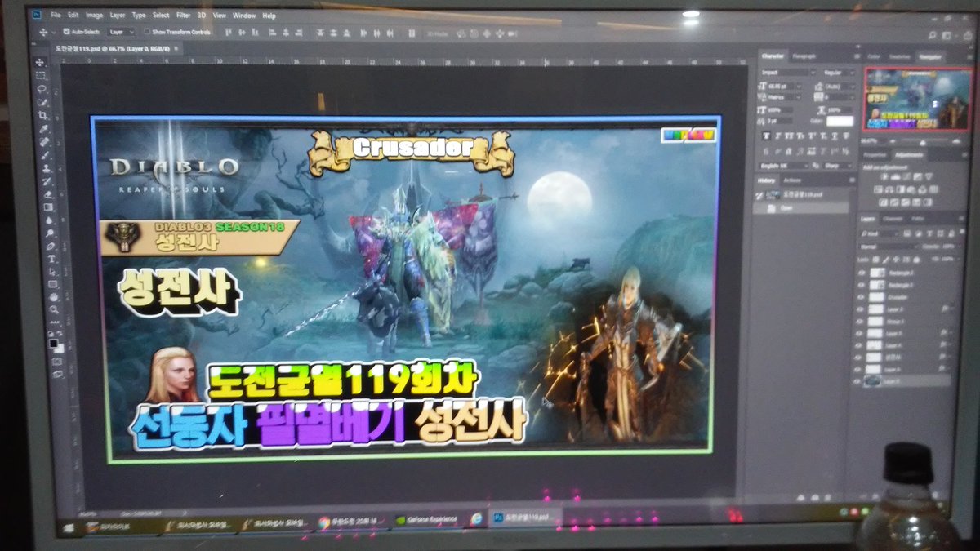The image size is (980, 551).
Task: Click the Navigator preview thumbnail
Action: tap(917, 99)
